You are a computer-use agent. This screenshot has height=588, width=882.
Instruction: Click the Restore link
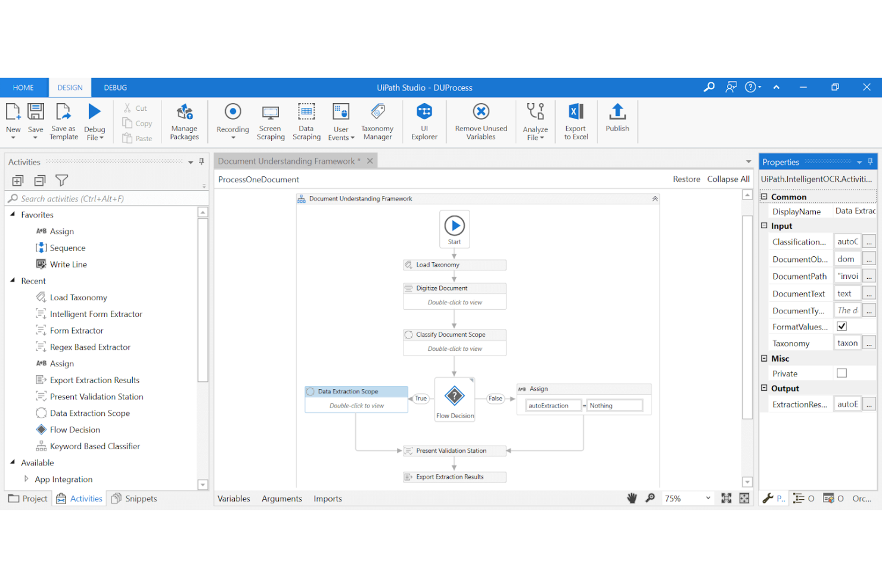tap(687, 179)
